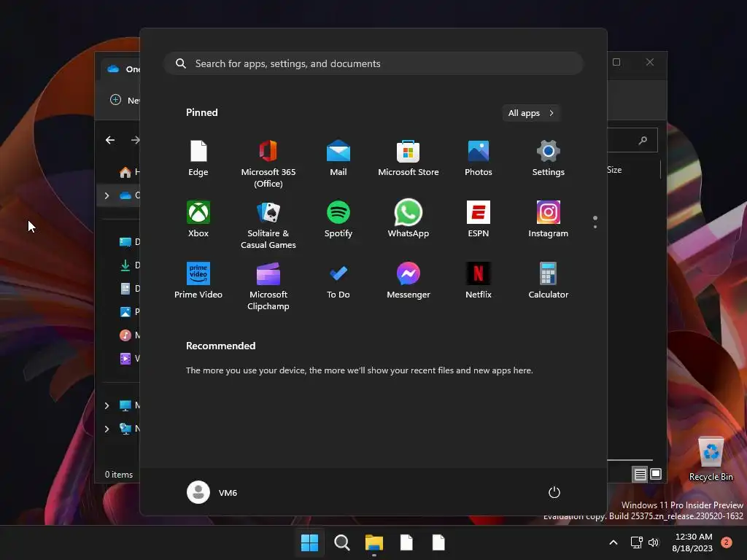Screen dimensions: 747x560
Task: Sort by Size column in File Explorer
Action: [x=614, y=169]
